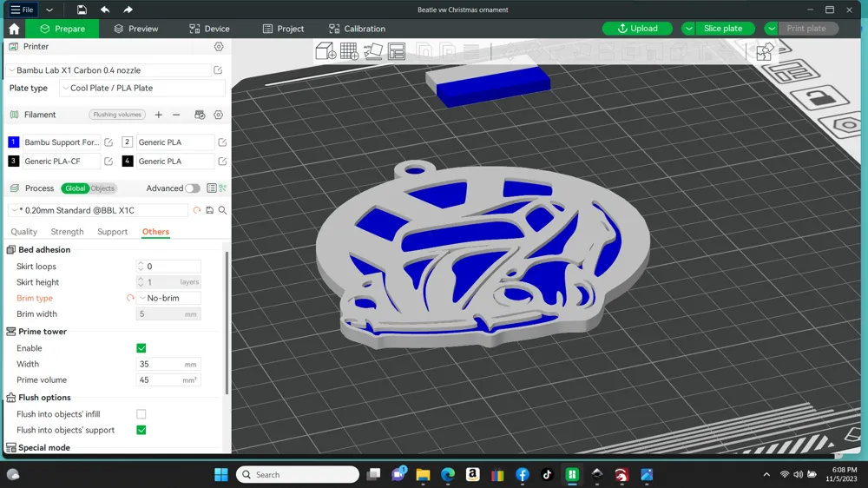Open Filament settings gear icon
The height and width of the screenshot is (488, 868).
[219, 115]
